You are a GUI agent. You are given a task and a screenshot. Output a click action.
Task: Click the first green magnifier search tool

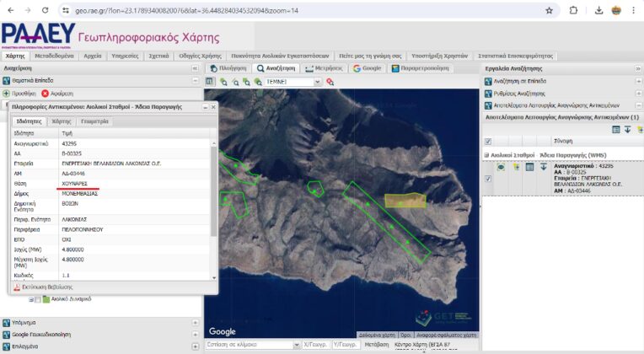(223, 82)
